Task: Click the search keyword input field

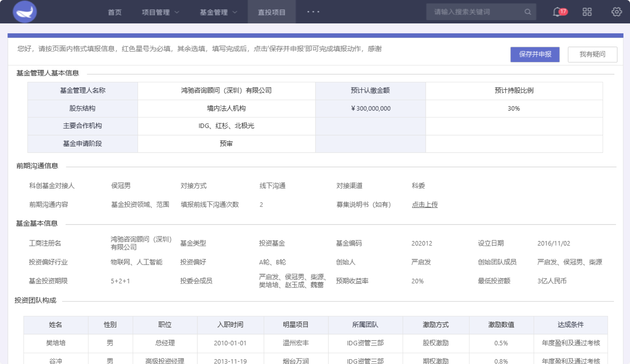Action: click(x=481, y=12)
